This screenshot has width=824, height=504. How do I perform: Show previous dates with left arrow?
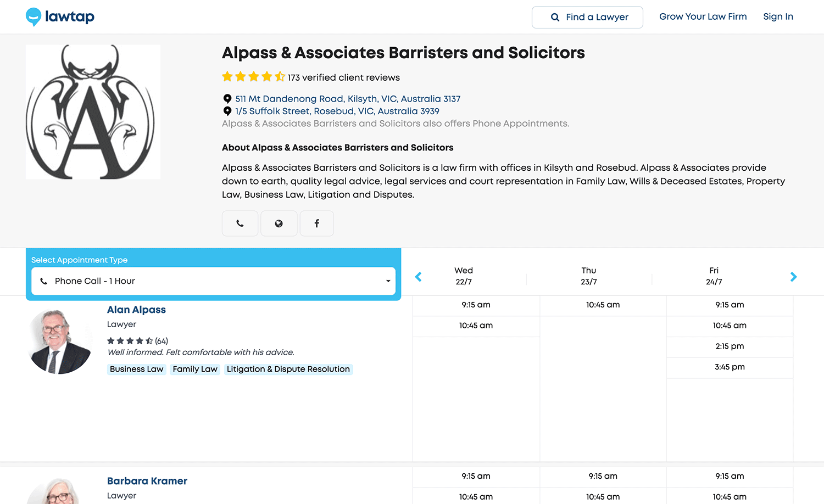click(419, 277)
